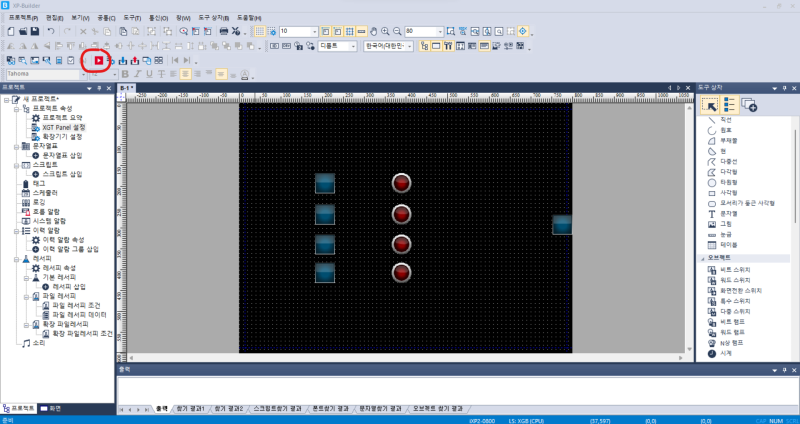Open the 통신 menu
The height and width of the screenshot is (424, 800).
158,18
